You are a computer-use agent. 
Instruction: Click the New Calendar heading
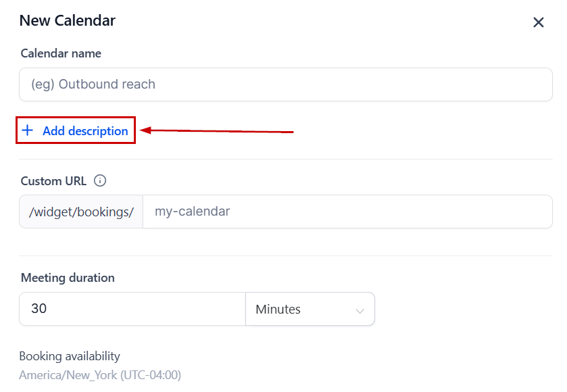[x=67, y=20]
